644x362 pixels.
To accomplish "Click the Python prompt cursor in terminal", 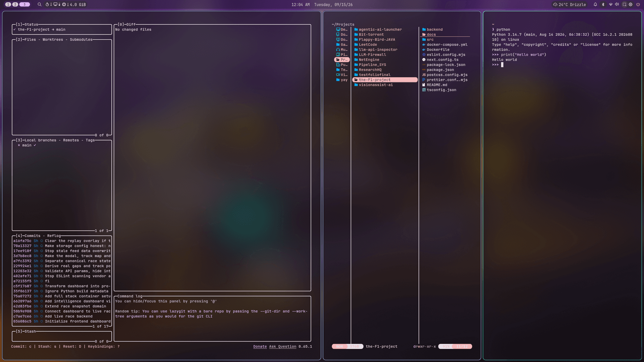I will (x=502, y=65).
